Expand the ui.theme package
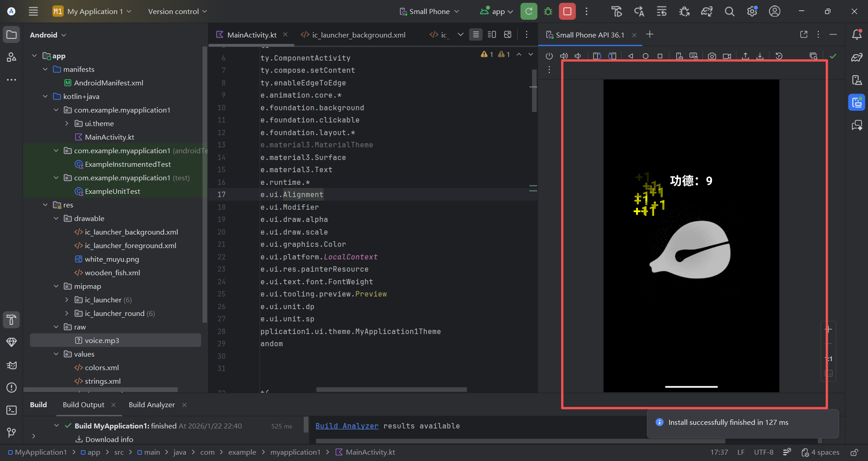 [x=67, y=123]
